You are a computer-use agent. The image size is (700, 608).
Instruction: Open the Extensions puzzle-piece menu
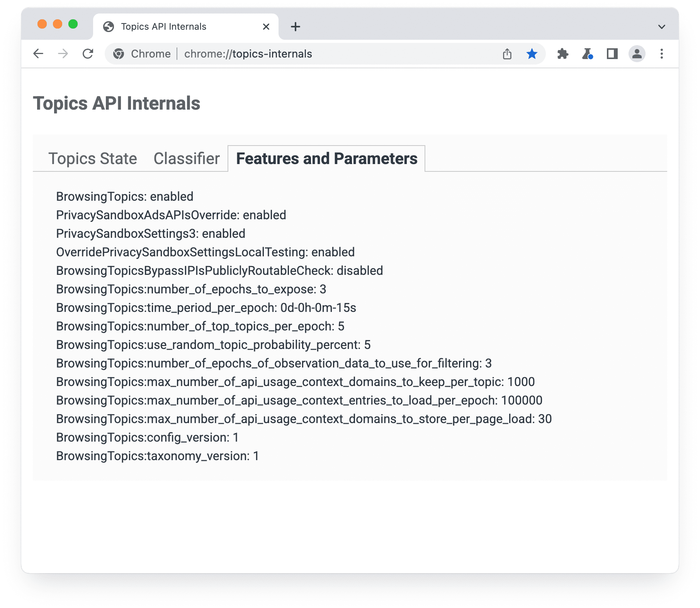pyautogui.click(x=563, y=54)
